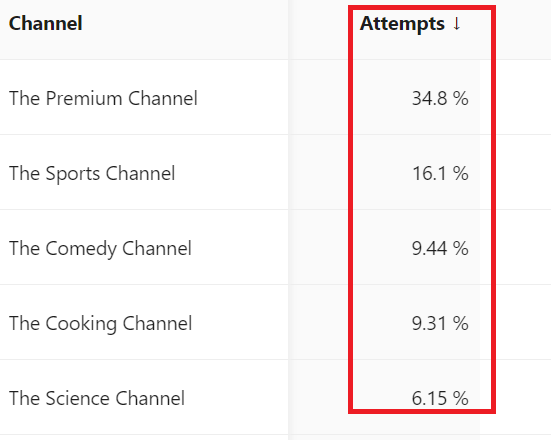
Task: Click the blank cell right of 9.44 %
Action: [523, 247]
